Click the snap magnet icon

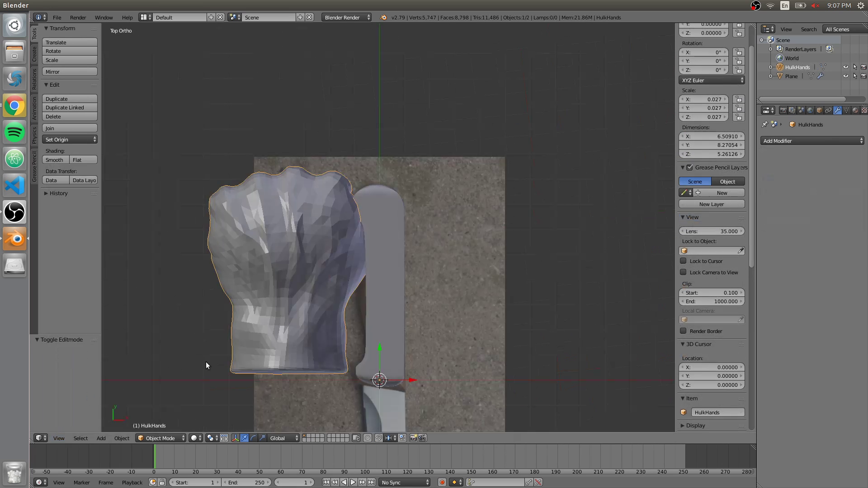pos(379,438)
